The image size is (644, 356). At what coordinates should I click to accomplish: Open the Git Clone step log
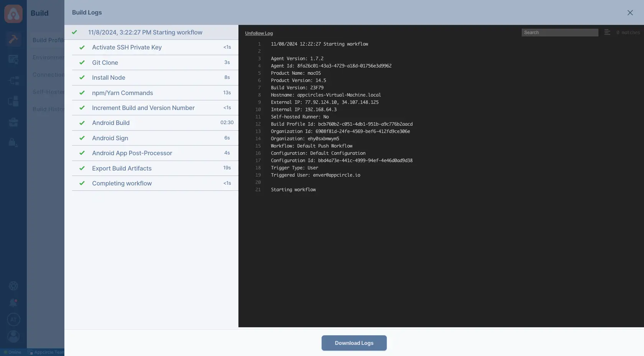point(155,62)
